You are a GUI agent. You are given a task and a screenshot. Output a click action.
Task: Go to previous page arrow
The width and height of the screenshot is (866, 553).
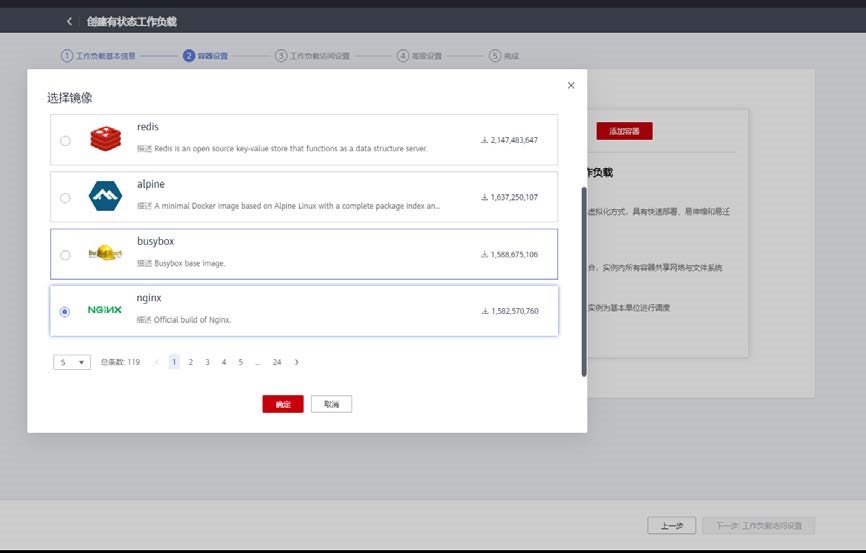pos(157,362)
